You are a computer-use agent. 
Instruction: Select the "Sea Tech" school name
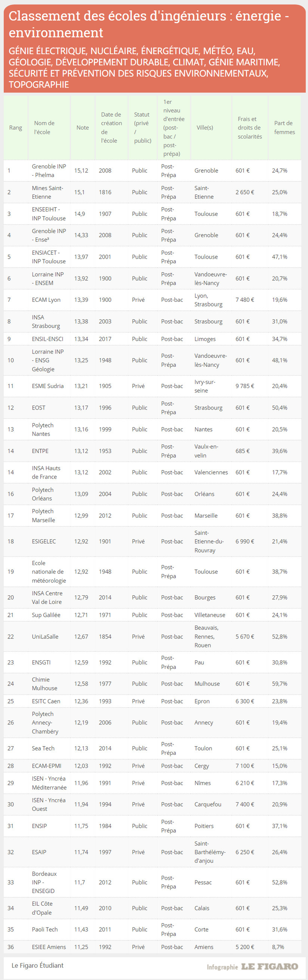[43, 748]
